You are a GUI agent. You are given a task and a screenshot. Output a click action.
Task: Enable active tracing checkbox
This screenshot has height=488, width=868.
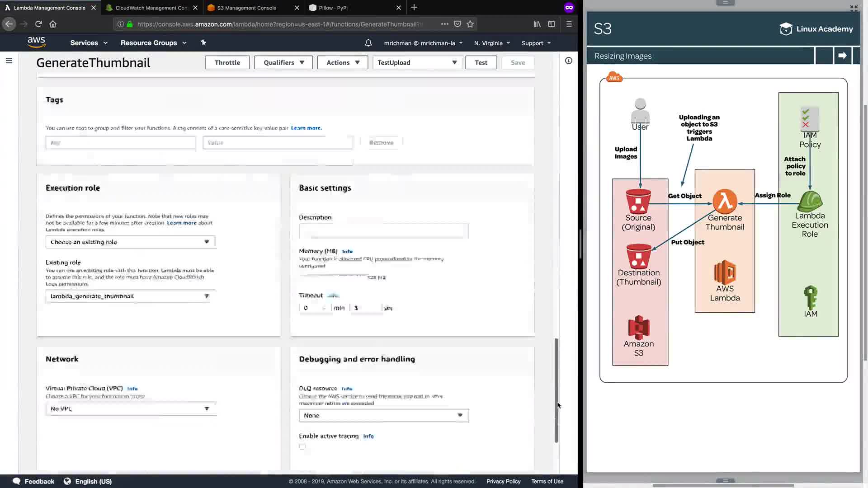[302, 446]
